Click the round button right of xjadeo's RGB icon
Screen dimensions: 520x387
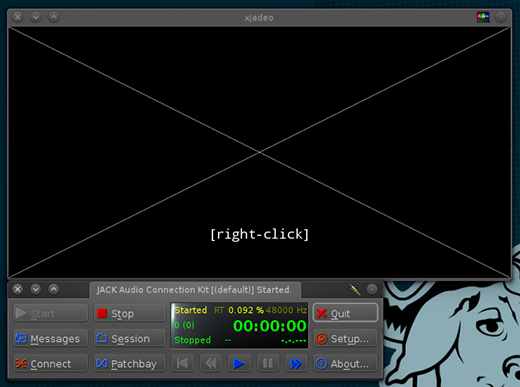tap(501, 17)
